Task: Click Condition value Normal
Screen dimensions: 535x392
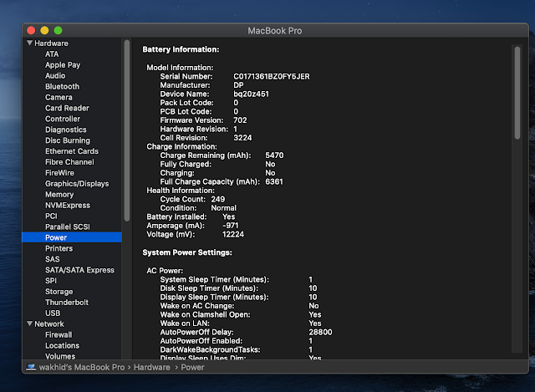Action: [x=223, y=208]
